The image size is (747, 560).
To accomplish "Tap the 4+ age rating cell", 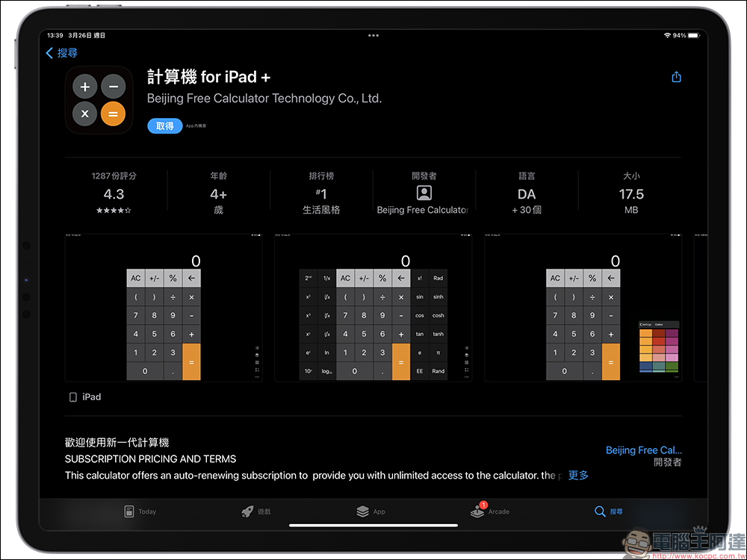I will pyautogui.click(x=219, y=193).
